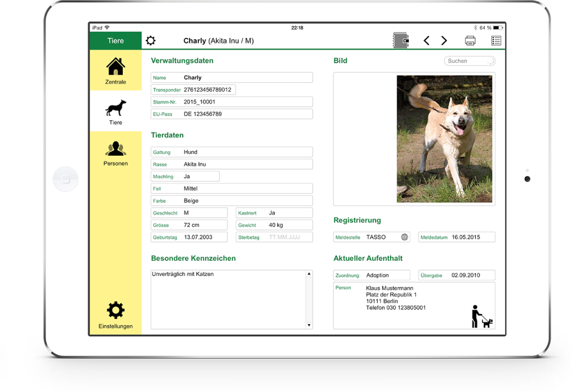This screenshot has width=572, height=392.
Task: Click Telefon 030 123805001 line
Action: [x=396, y=308]
